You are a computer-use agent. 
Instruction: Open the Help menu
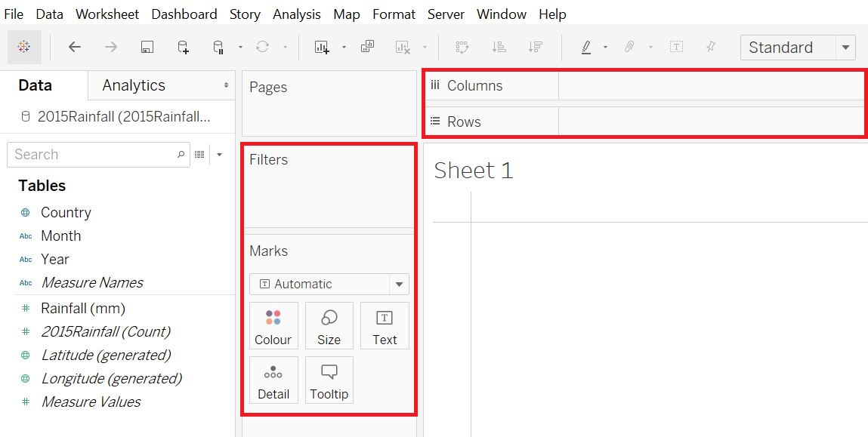[x=552, y=14]
